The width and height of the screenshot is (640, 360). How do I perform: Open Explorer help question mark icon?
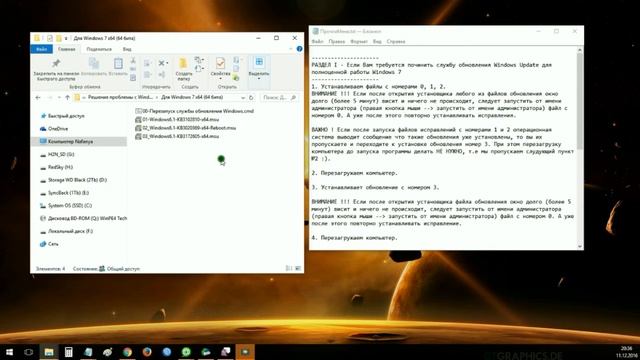tap(300, 49)
